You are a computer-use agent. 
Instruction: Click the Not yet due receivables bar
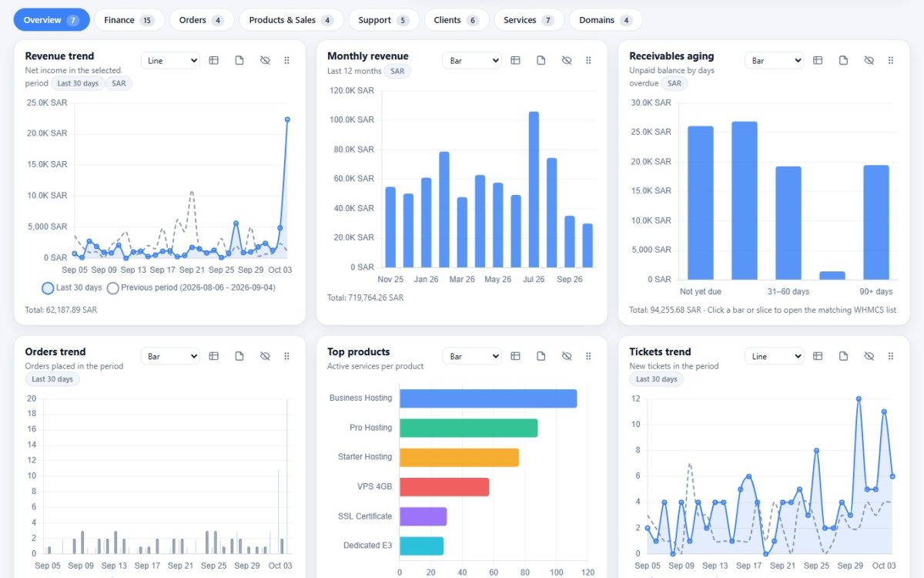click(x=700, y=203)
